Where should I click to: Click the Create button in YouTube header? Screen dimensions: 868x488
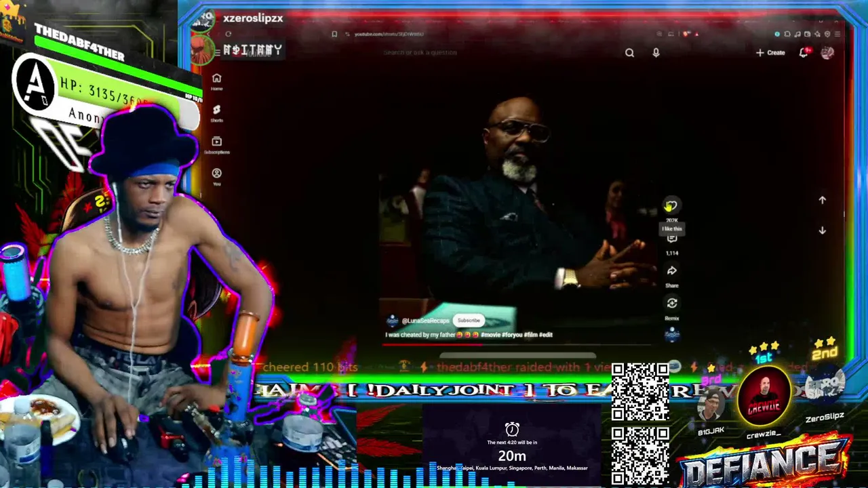click(770, 53)
